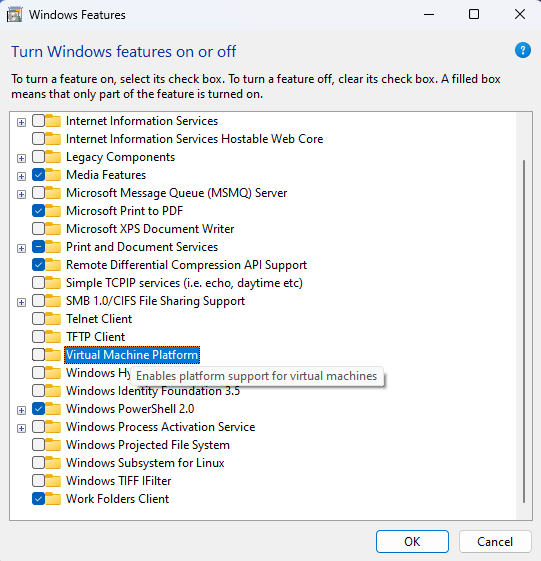The width and height of the screenshot is (541, 561).
Task: Click the feature list vertical scrollbar thumb
Action: coord(524,331)
